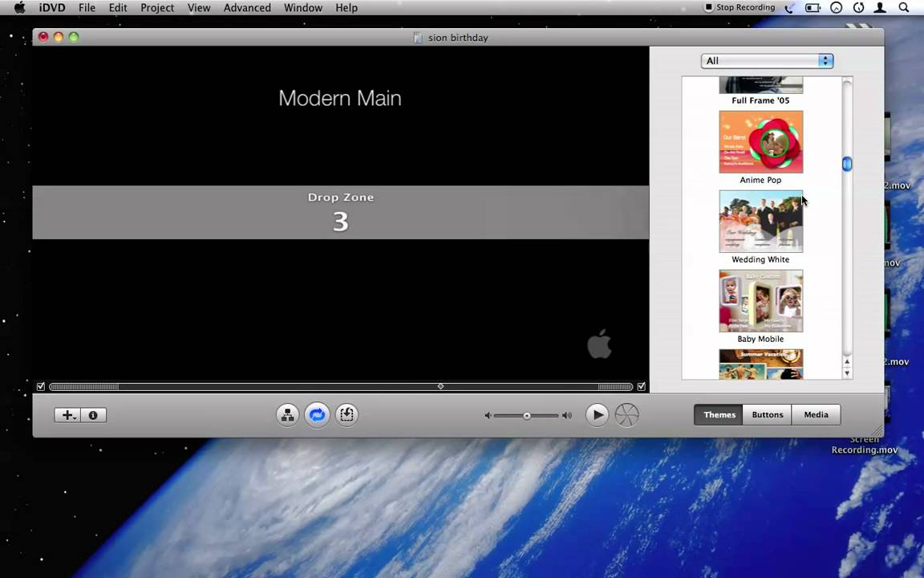Open the DVD map view icon
This screenshot has height=578, width=924.
click(287, 414)
